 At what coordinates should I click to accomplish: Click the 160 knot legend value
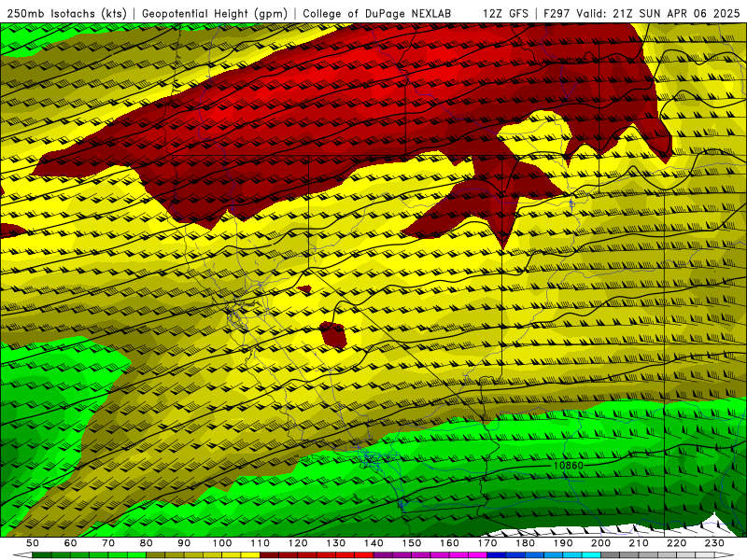click(449, 543)
